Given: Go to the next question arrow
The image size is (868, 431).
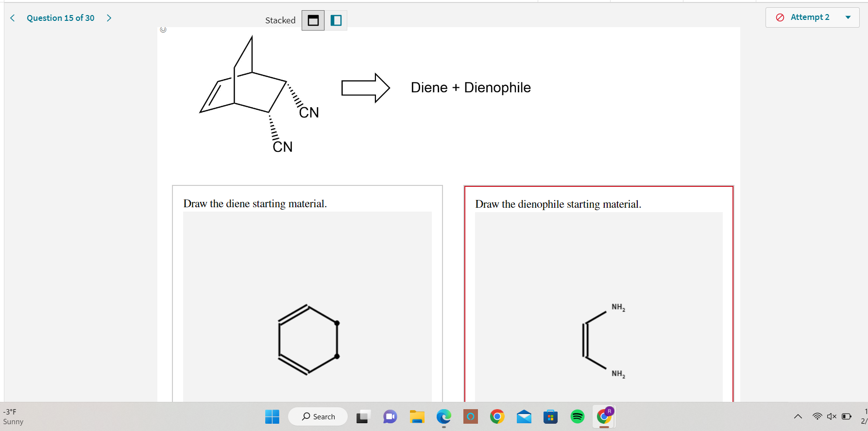Looking at the screenshot, I should tap(109, 18).
